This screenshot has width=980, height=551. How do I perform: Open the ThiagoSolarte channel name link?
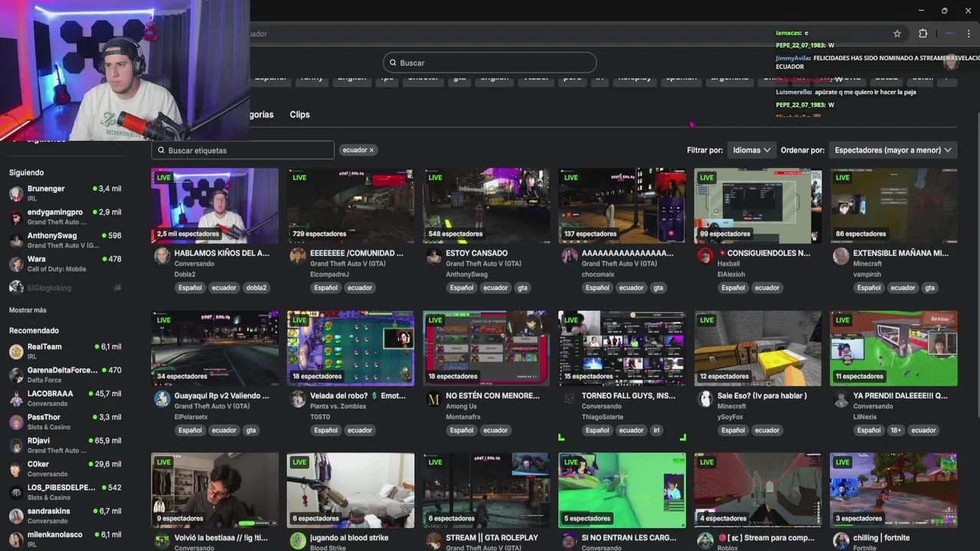coord(603,417)
